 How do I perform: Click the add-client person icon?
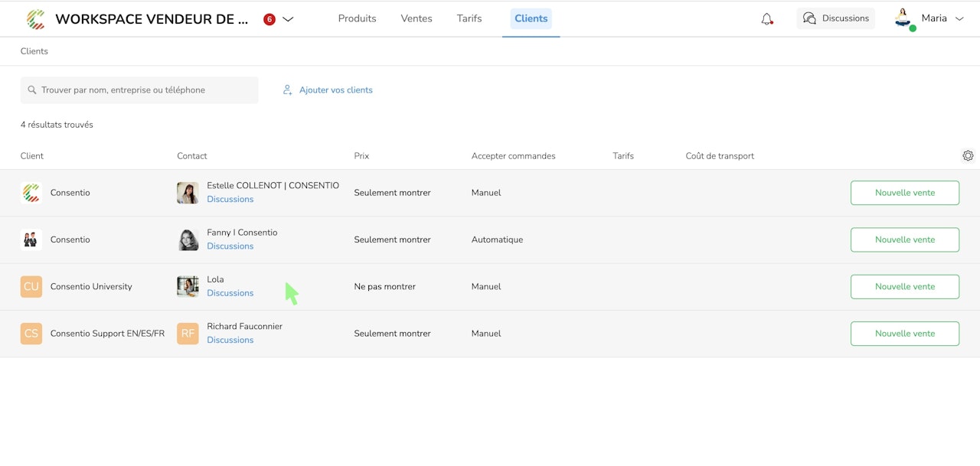click(288, 90)
